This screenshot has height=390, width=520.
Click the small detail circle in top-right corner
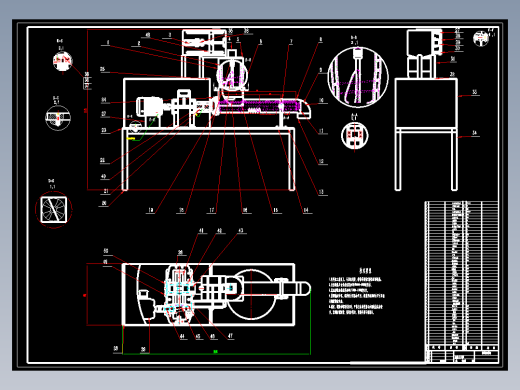tap(481, 38)
